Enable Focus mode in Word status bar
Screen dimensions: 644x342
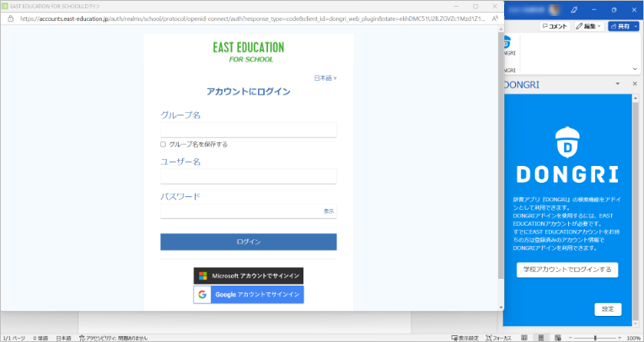pos(499,339)
